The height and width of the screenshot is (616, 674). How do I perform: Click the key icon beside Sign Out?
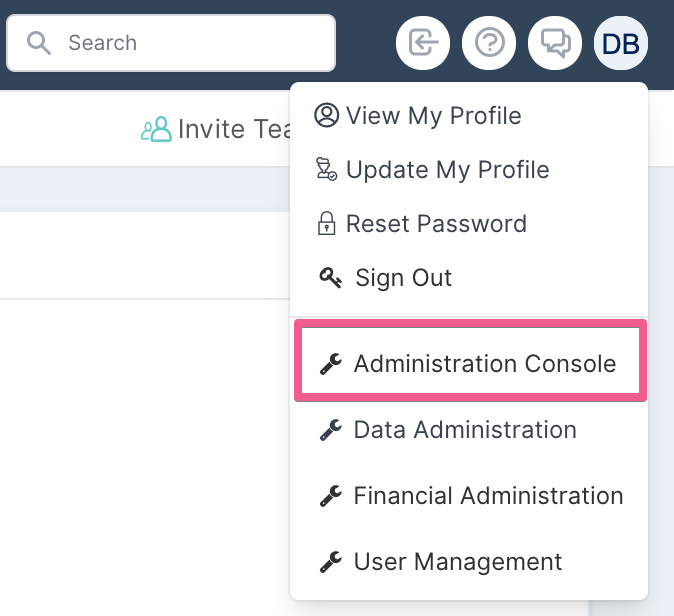(x=331, y=277)
